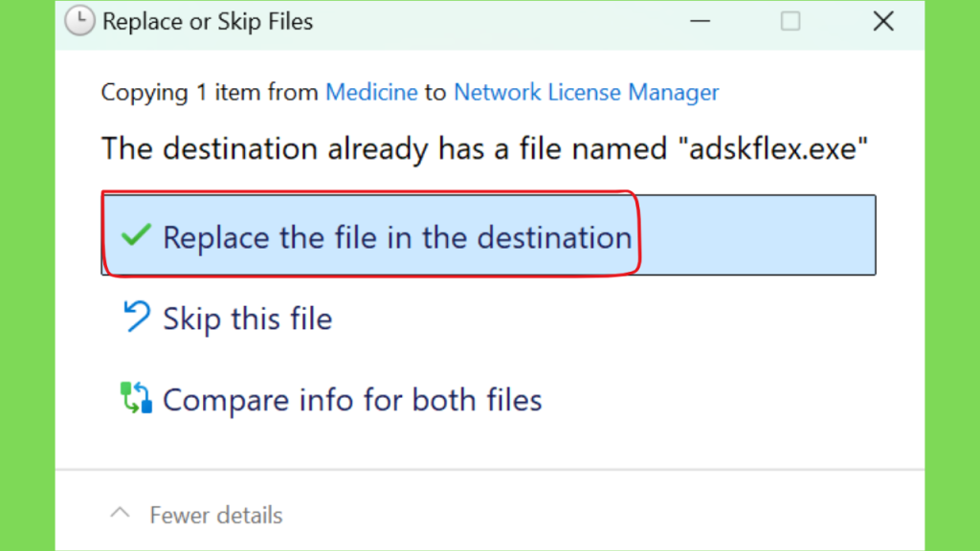
Task: Click the blue skip arrow icon
Action: [x=136, y=316]
